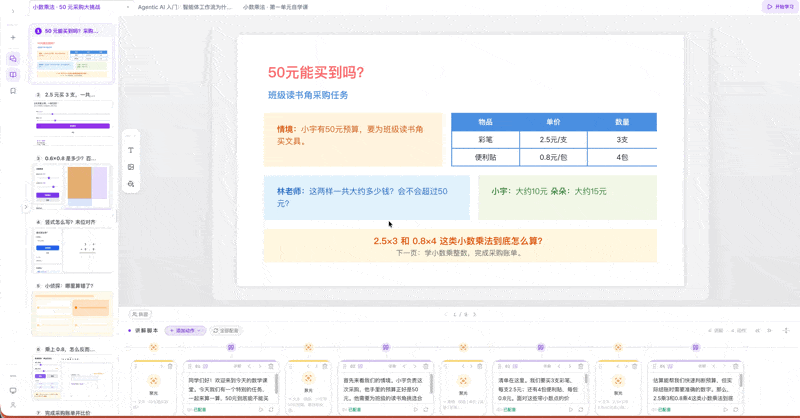Open the bookmark icon in left sidebar
This screenshot has width=800, height=418.
pyautogui.click(x=13, y=91)
